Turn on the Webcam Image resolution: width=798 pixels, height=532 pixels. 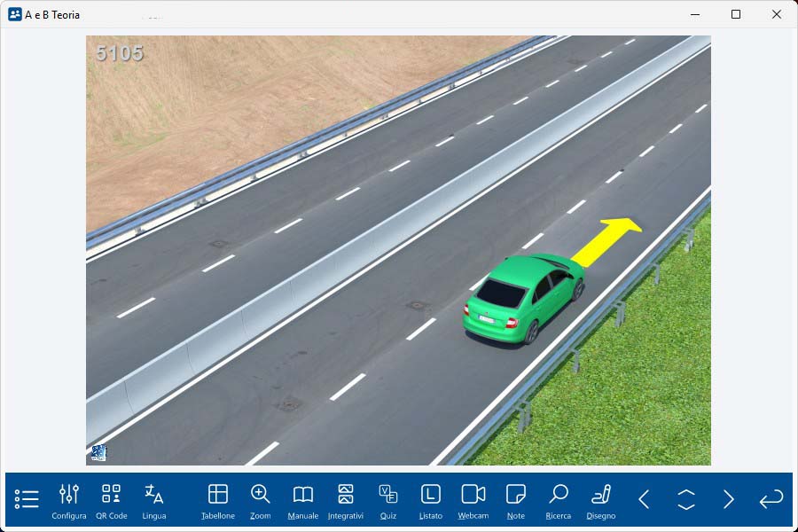coord(473,501)
